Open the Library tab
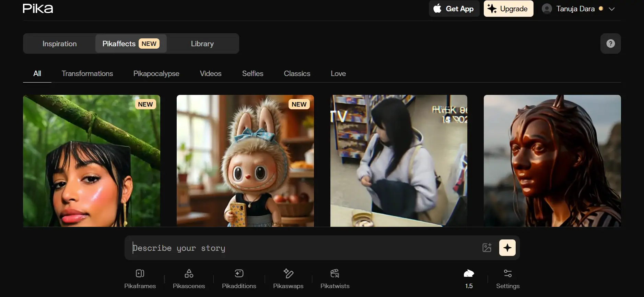This screenshot has height=297, width=644. pyautogui.click(x=202, y=44)
